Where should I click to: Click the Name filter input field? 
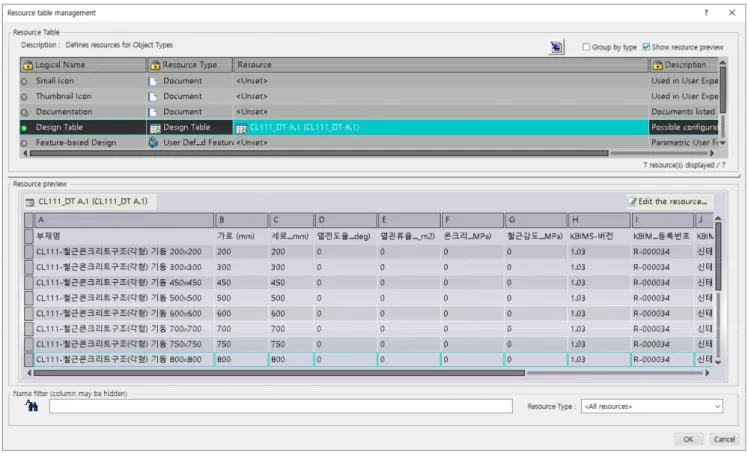coord(280,406)
